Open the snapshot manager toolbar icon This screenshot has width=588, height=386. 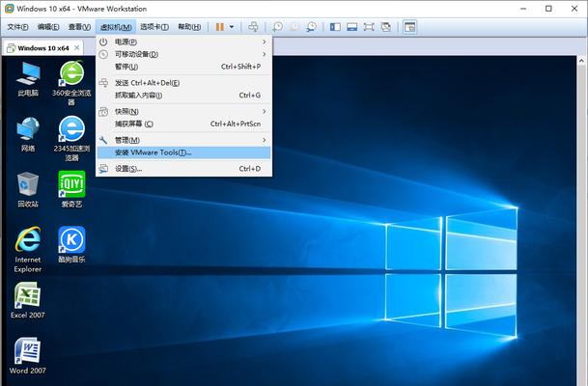click(x=311, y=27)
